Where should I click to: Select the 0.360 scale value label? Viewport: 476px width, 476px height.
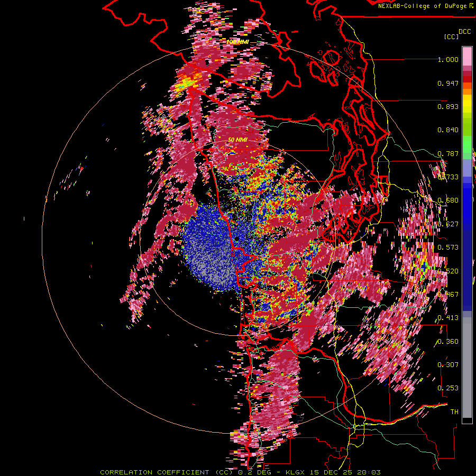tap(448, 342)
